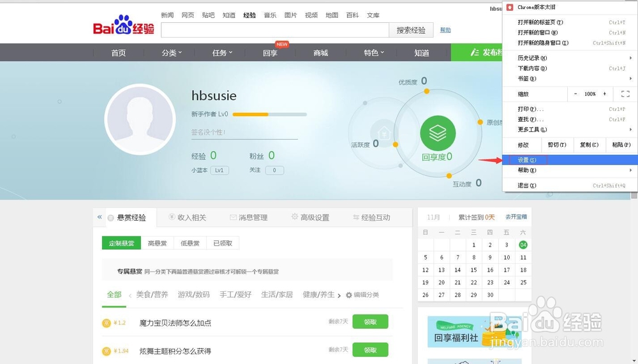Select 美食/营养 category
Image resolution: width=638 pixels, height=364 pixels.
152,295
